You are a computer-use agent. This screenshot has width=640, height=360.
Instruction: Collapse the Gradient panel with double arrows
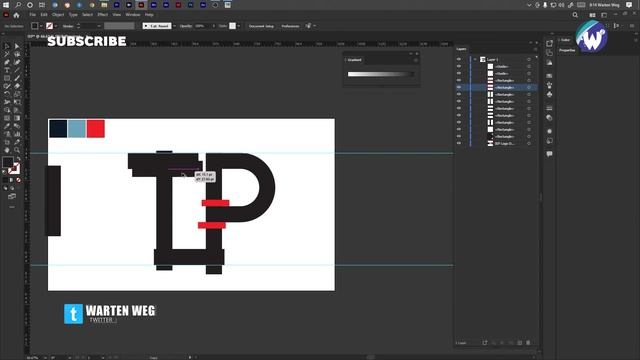coord(411,53)
